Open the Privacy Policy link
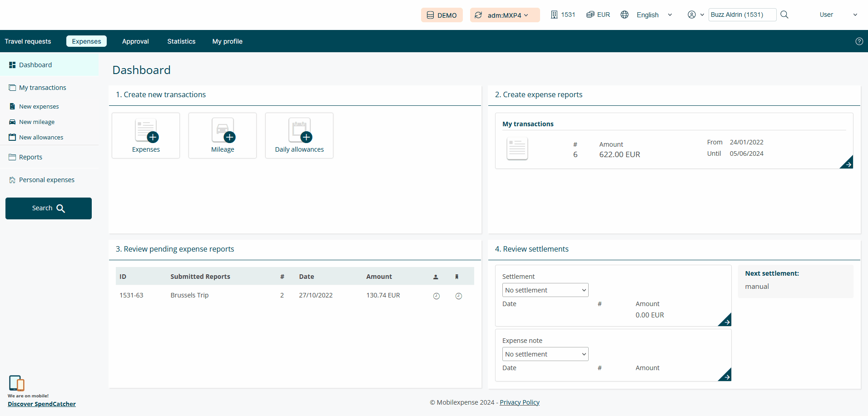Viewport: 868px width, 416px height. (x=520, y=402)
